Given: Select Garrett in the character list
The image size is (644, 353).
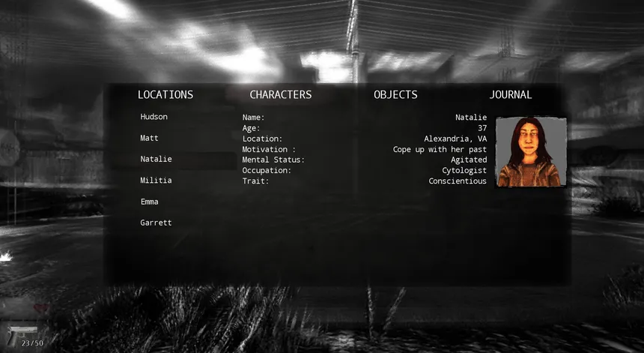Looking at the screenshot, I should point(156,223).
